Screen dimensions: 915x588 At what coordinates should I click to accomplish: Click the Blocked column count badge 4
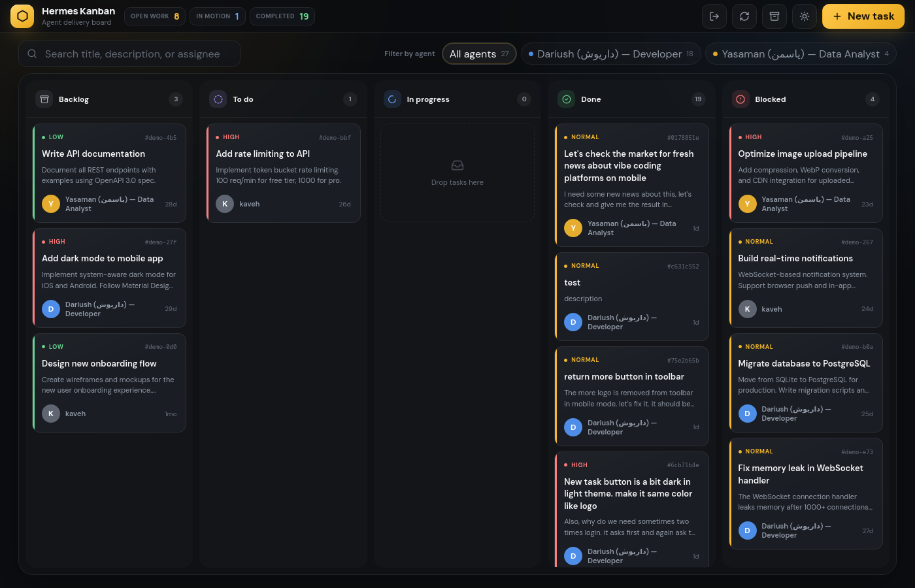(872, 99)
